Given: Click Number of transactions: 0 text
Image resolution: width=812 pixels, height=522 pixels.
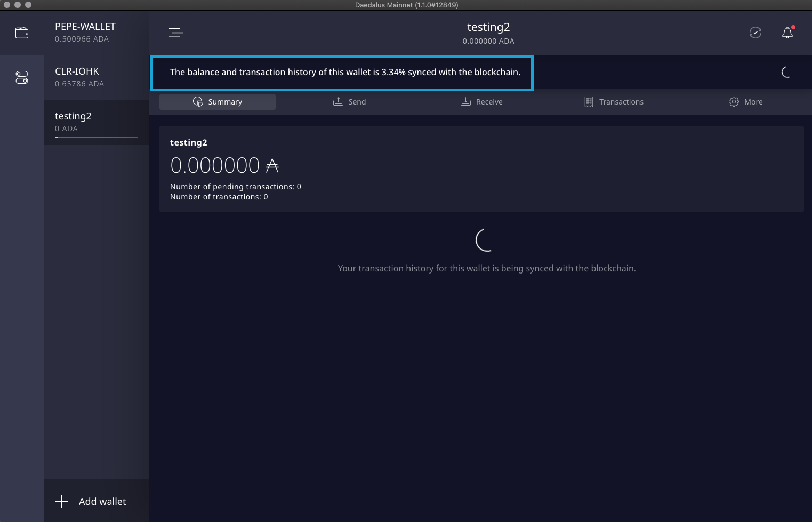Looking at the screenshot, I should tap(219, 197).
